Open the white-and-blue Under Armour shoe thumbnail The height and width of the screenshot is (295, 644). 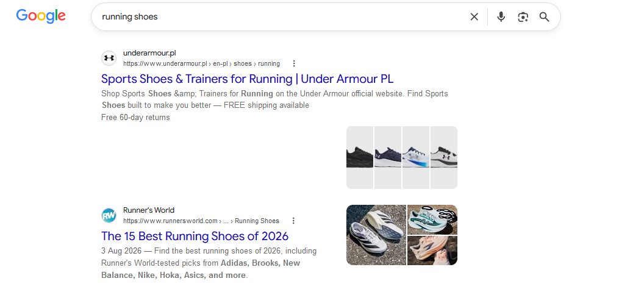click(416, 157)
